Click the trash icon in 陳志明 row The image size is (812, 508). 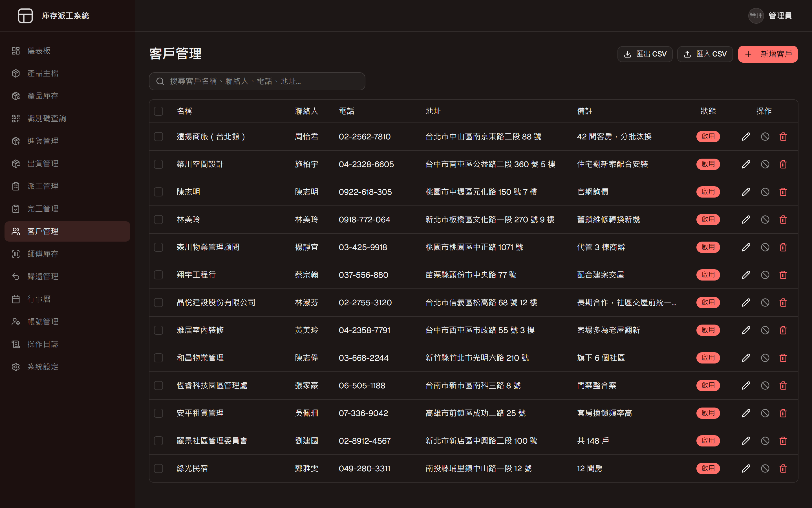(783, 192)
